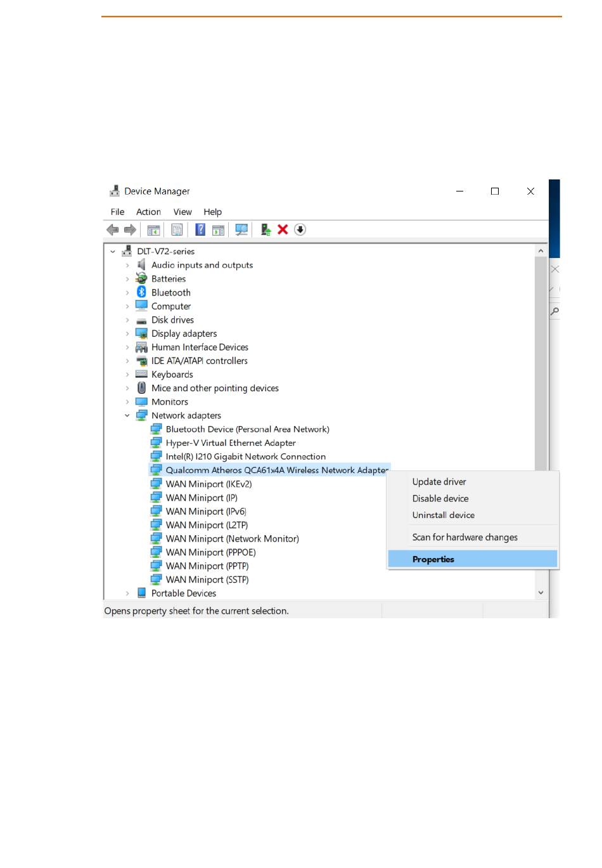This screenshot has width=602, height=868.
Task: Click the Disable device down-arrow toolbar icon
Action: coord(300,230)
